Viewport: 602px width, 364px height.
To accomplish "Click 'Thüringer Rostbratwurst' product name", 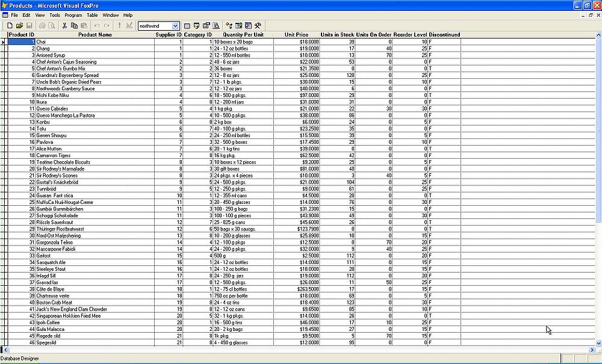I will point(95,229).
